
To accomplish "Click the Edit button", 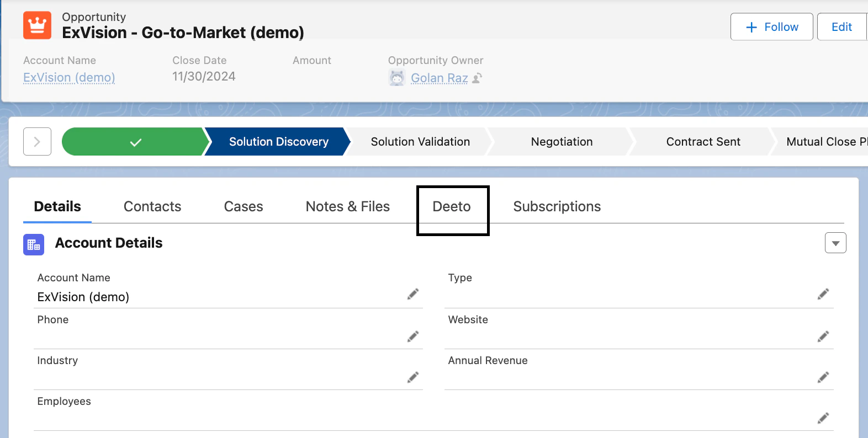I will point(842,26).
